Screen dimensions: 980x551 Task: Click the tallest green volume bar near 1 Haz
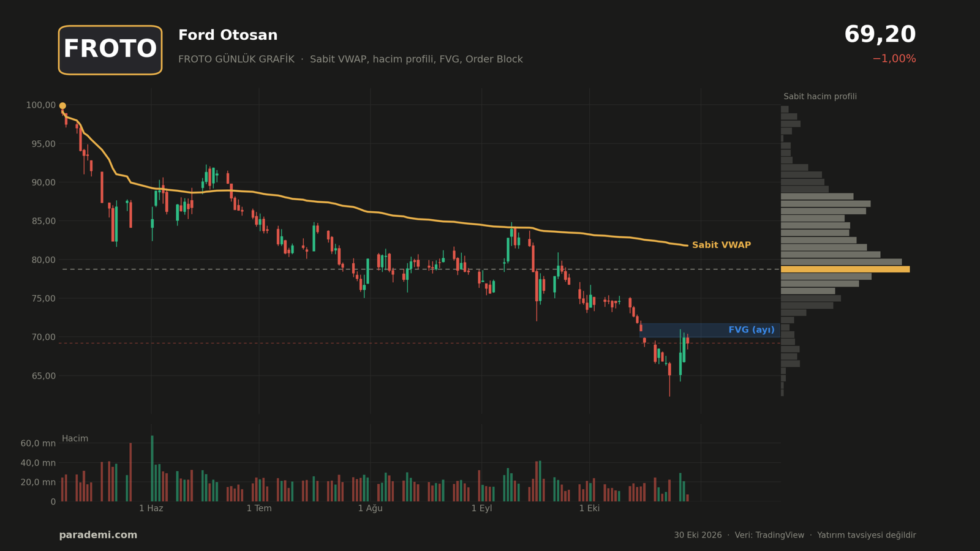click(152, 468)
